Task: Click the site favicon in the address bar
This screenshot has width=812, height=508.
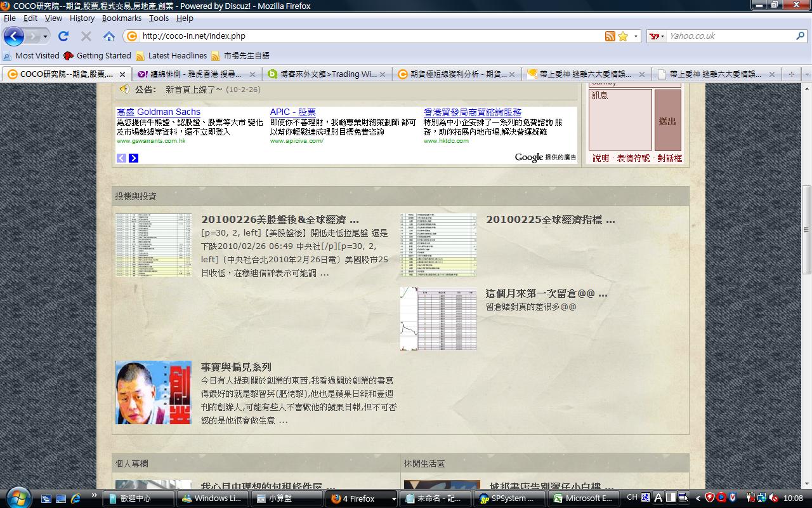Action: pyautogui.click(x=132, y=36)
